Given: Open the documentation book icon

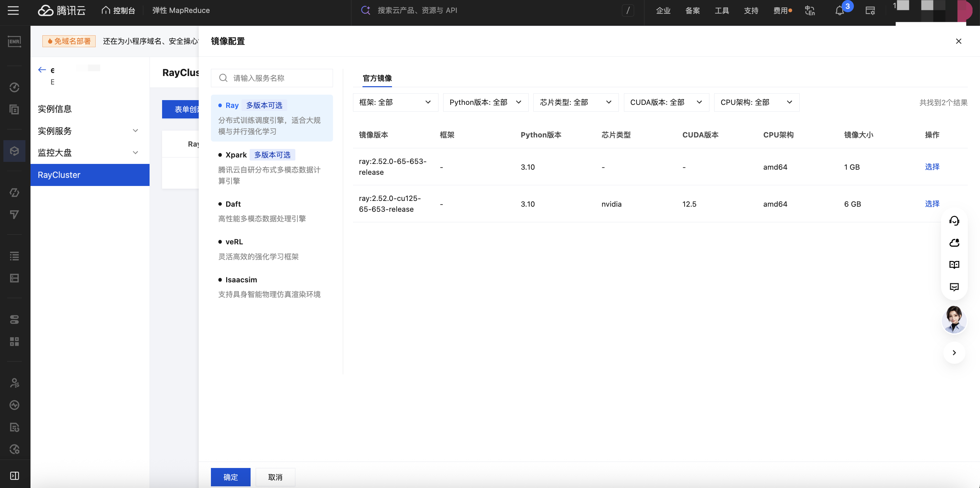Looking at the screenshot, I should [x=954, y=265].
